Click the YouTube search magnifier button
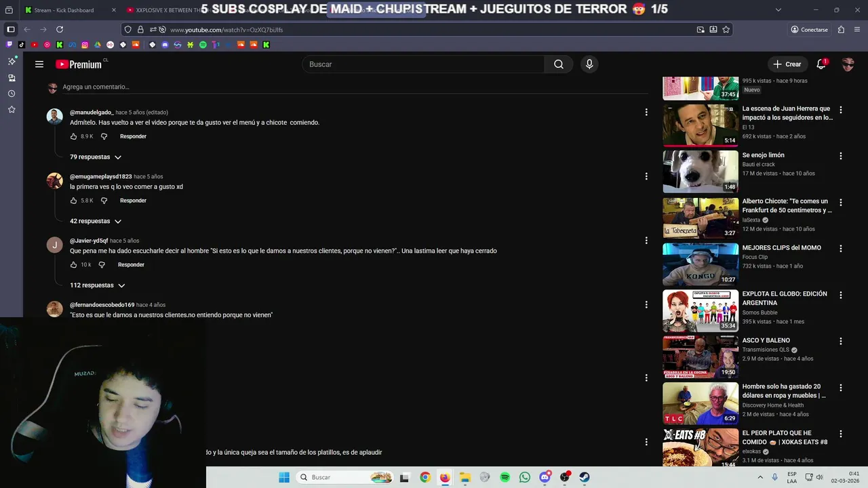Image resolution: width=868 pixels, height=488 pixels. 558,64
